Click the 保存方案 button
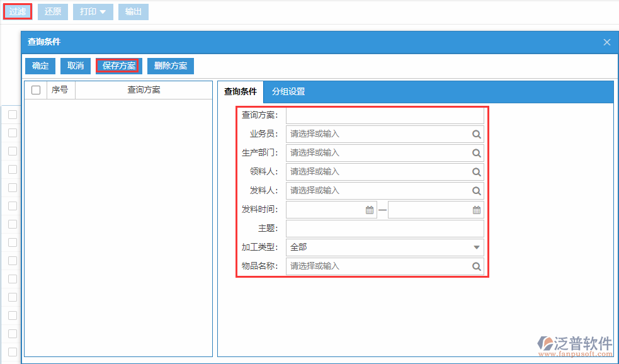This screenshot has height=364, width=619. coord(119,66)
